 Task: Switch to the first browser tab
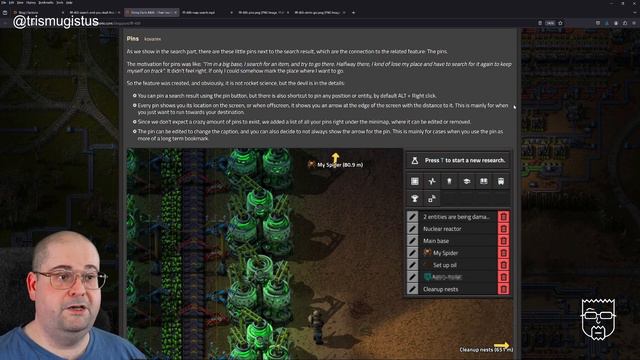point(38,13)
